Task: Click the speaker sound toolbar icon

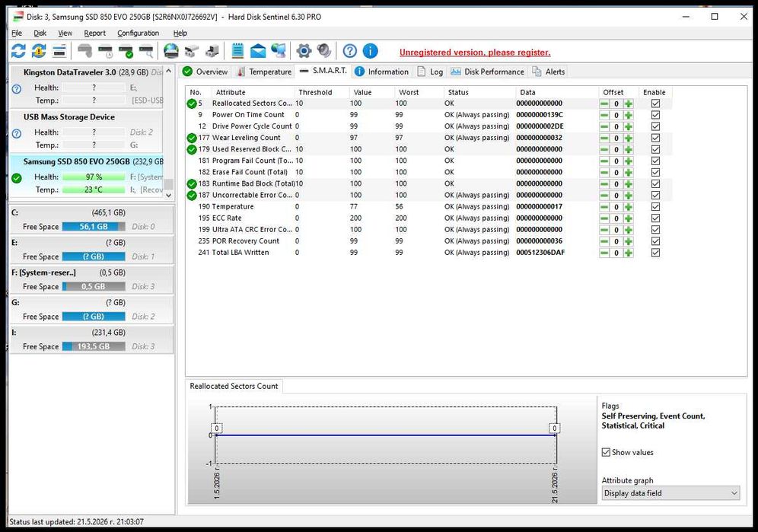Action: click(324, 51)
